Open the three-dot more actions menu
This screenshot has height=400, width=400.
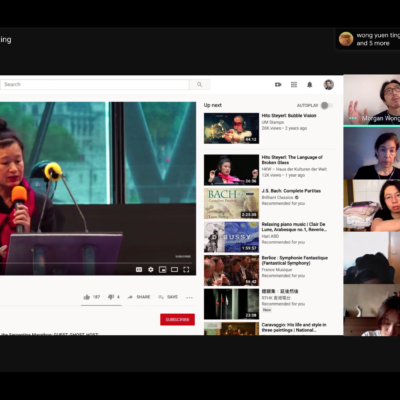(189, 297)
